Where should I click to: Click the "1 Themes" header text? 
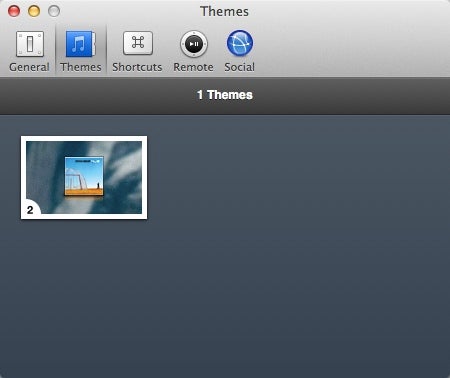[x=225, y=95]
